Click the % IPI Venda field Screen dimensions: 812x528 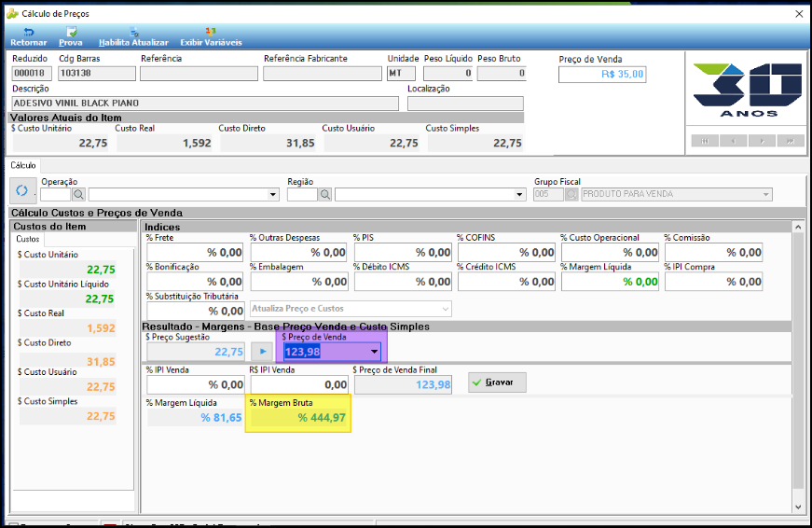point(195,384)
